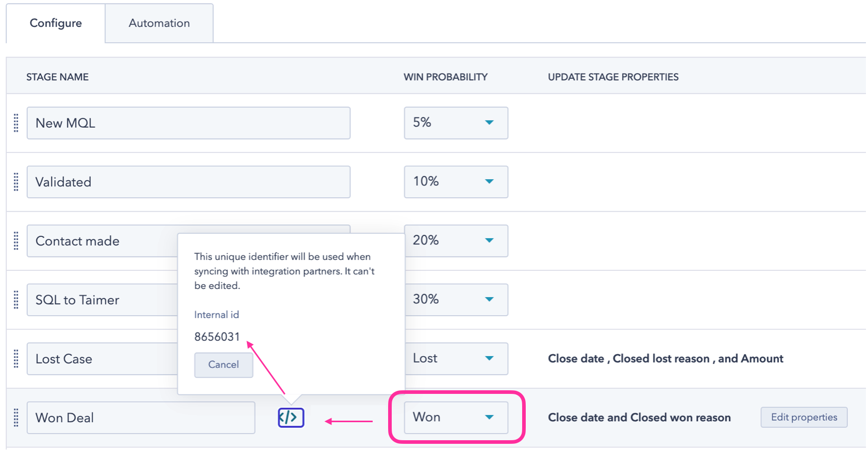Click the Validated stage drag handle

pyautogui.click(x=16, y=182)
